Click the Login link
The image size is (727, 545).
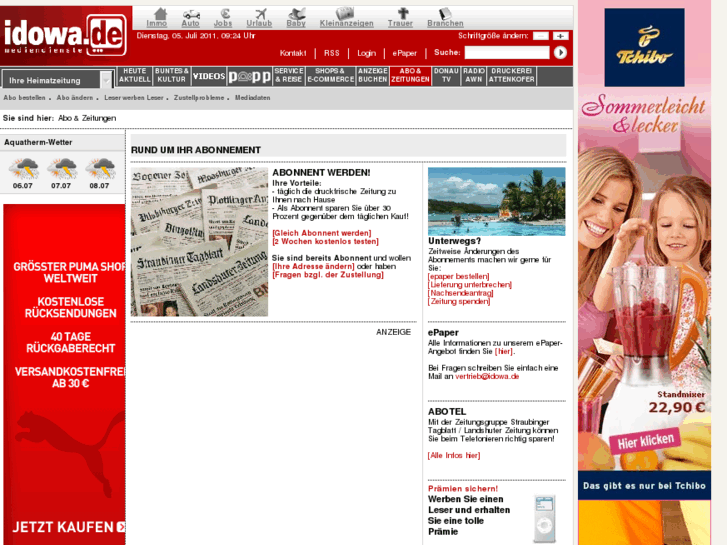tap(366, 53)
